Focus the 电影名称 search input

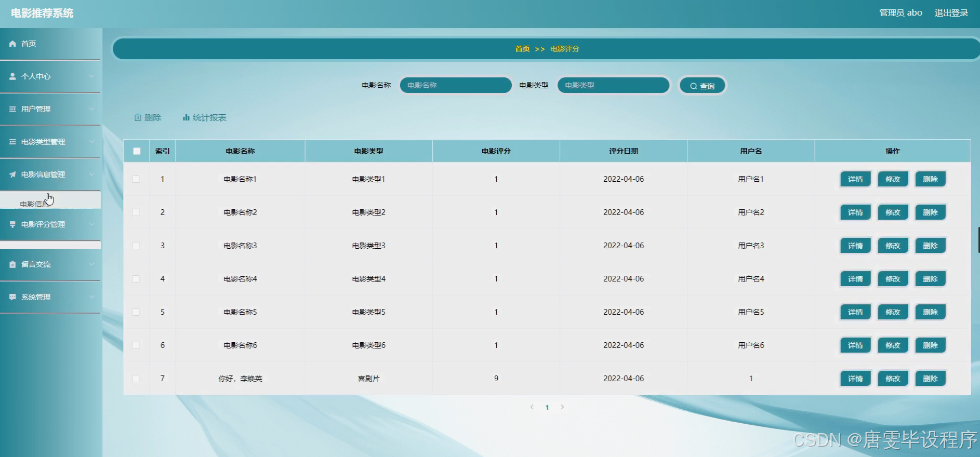pyautogui.click(x=456, y=85)
